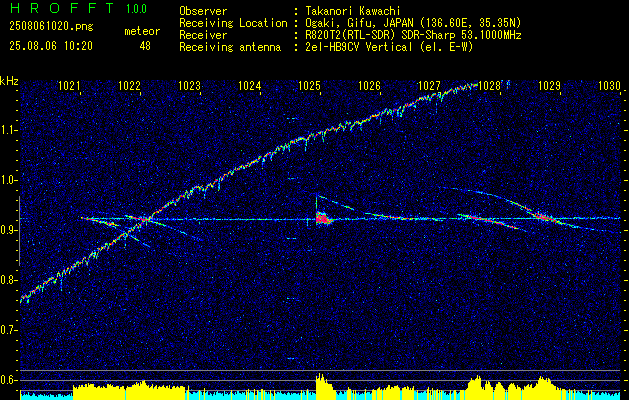Click time marker 1029
Viewport: 629px width, 400px height.
tap(550, 85)
